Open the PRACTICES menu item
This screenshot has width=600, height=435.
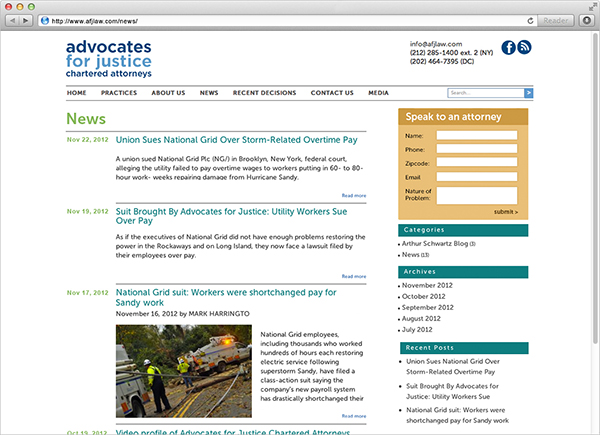pos(119,93)
